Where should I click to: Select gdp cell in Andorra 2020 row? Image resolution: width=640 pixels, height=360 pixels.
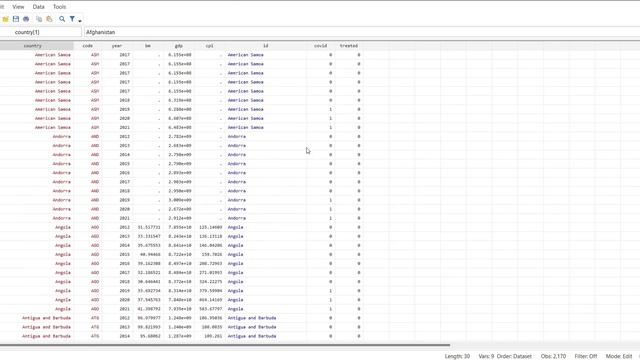pyautogui.click(x=180, y=209)
